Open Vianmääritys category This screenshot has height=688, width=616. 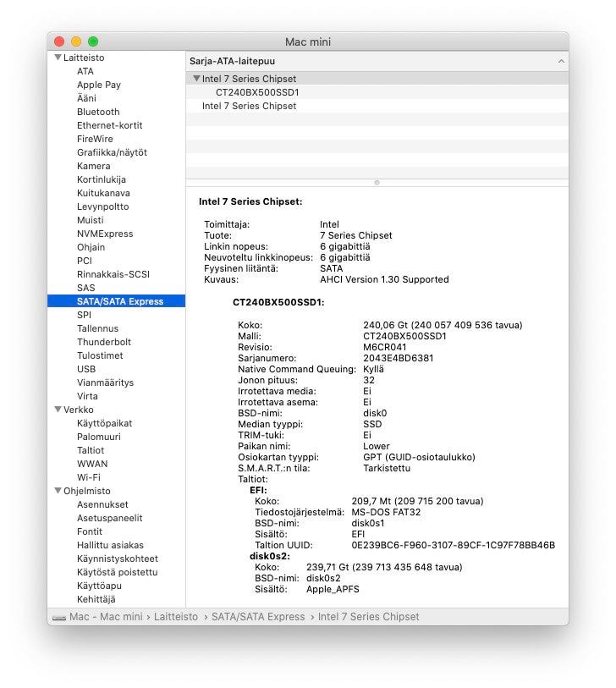pos(105,383)
